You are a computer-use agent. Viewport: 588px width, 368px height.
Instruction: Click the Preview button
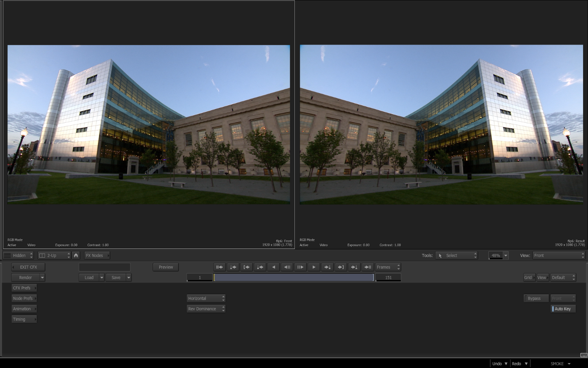(x=166, y=267)
